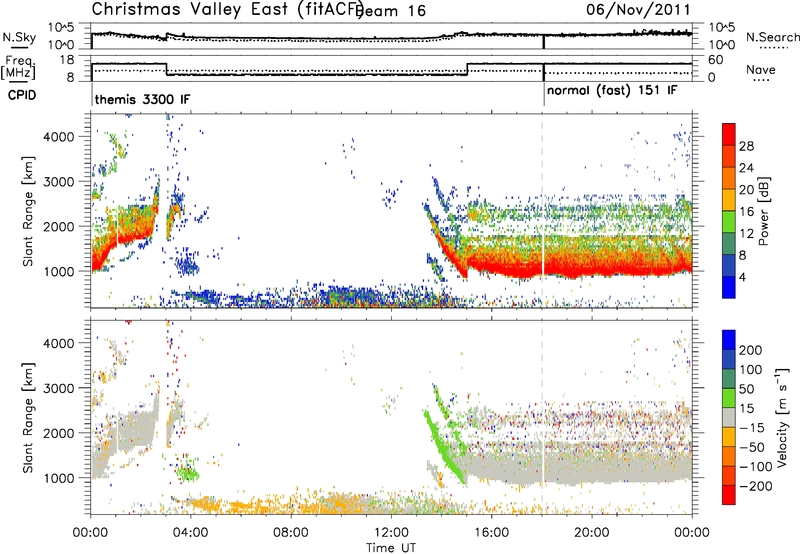Click the 'Slant Range [km]' label of velocity panel
This screenshot has width=800, height=554.
tap(28, 417)
